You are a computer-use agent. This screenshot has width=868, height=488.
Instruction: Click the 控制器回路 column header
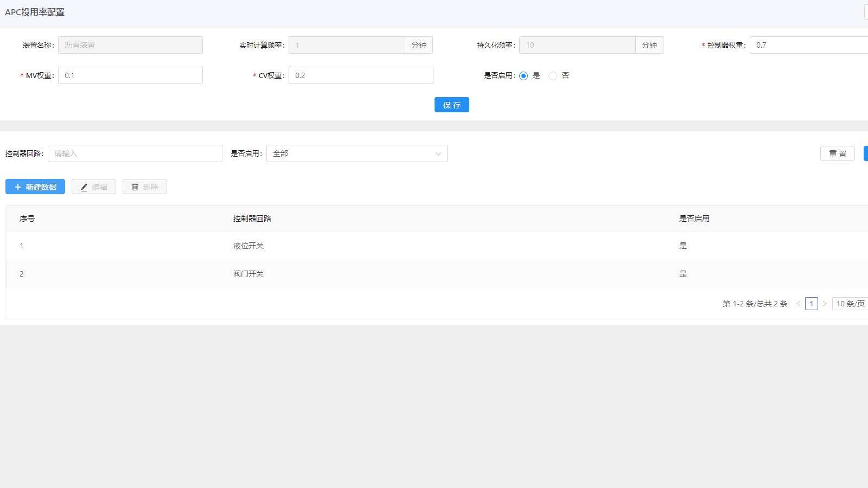(x=252, y=219)
